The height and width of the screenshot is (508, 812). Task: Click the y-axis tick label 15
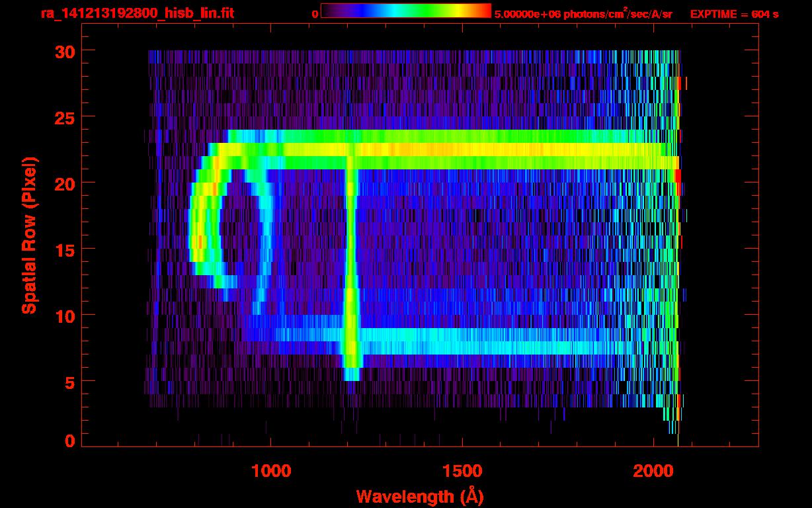[x=65, y=249]
